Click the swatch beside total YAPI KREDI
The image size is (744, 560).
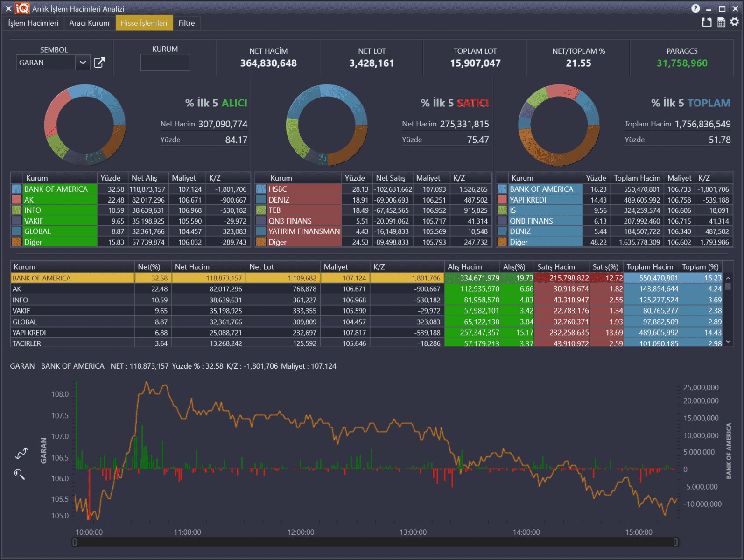tap(502, 200)
